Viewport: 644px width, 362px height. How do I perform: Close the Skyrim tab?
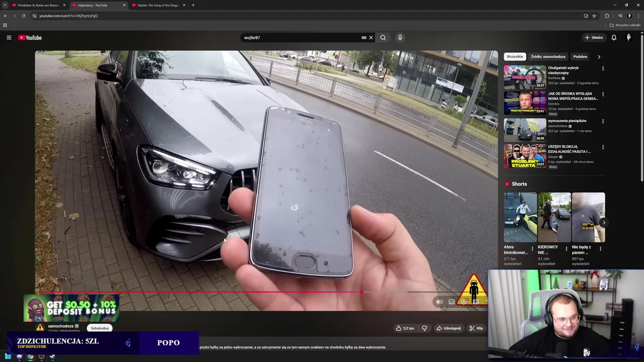pyautogui.click(x=184, y=5)
